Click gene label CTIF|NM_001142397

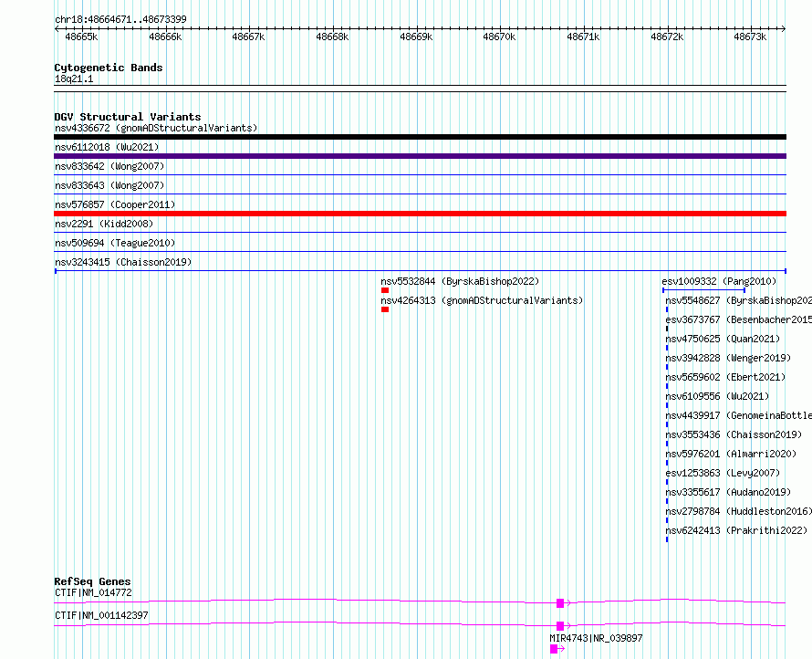pyautogui.click(x=101, y=615)
